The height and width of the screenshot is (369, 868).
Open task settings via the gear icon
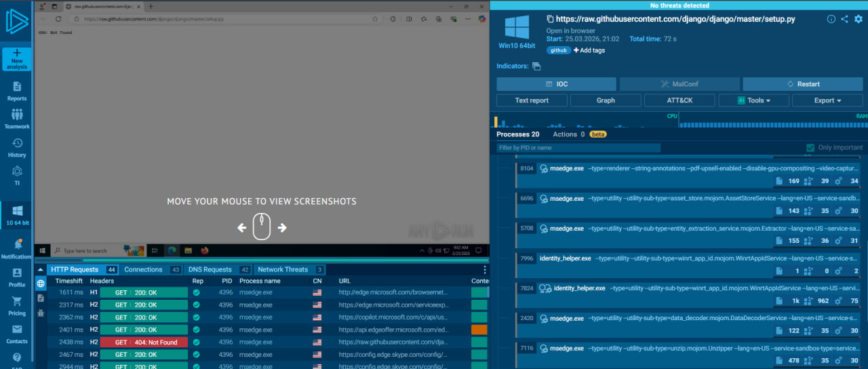point(858,19)
